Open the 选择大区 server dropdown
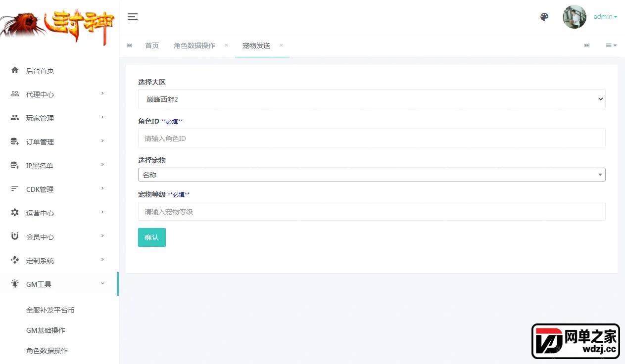Screen dimensions: 625x364 [x=372, y=99]
